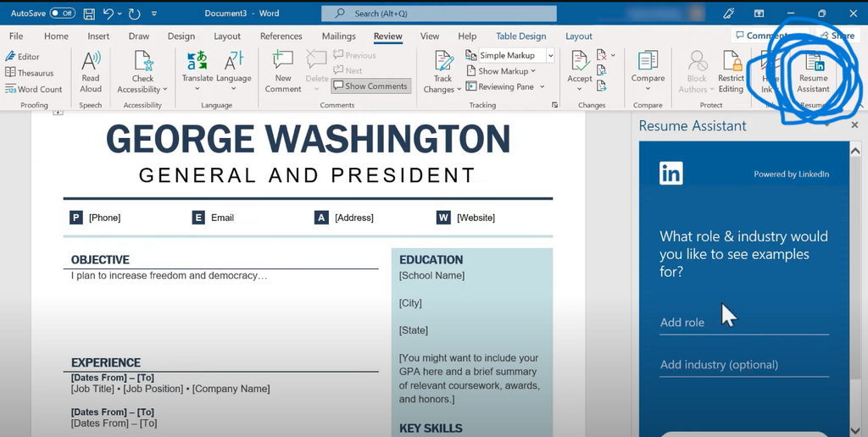Screen dimensions: 868x437
Task: Click the Word Count button
Action: tap(34, 89)
